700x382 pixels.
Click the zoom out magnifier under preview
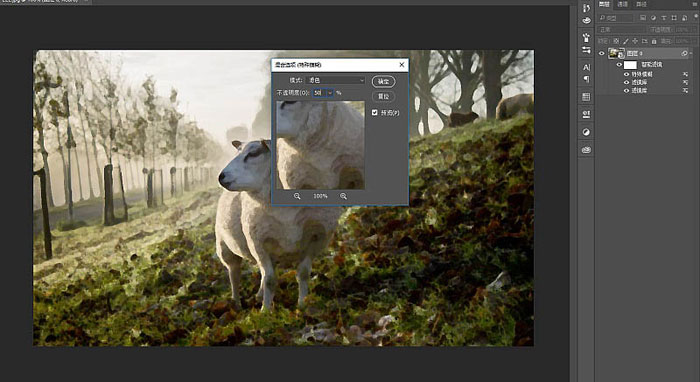click(x=297, y=196)
